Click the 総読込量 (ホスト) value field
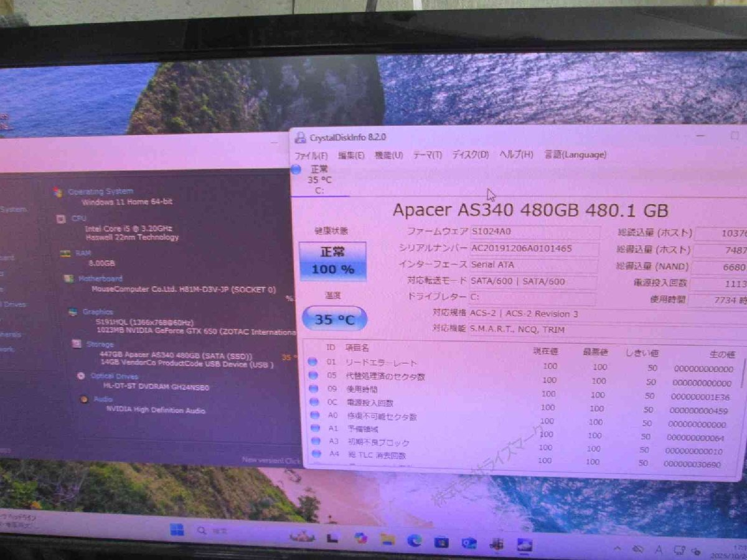This screenshot has height=560, width=747. point(721,234)
